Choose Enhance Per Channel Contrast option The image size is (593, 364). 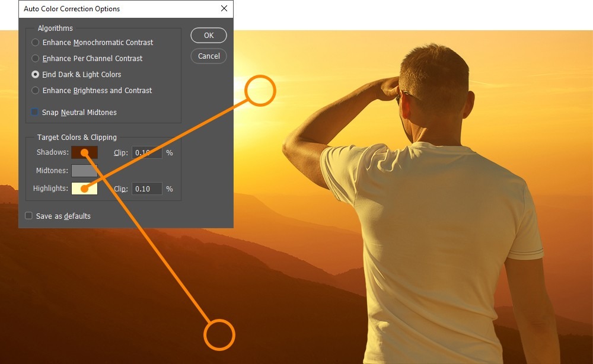pos(35,58)
